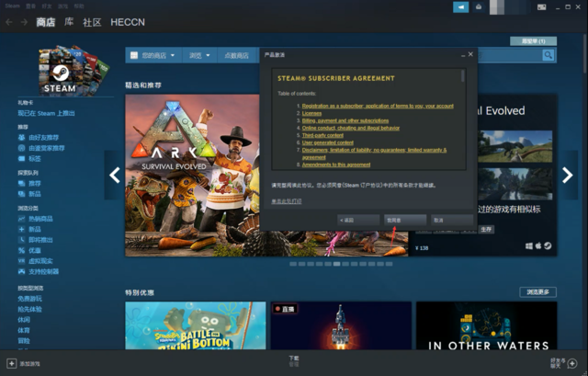Click 支持控制器 controller icon
Viewport: 588px width, 376px height.
(x=22, y=271)
